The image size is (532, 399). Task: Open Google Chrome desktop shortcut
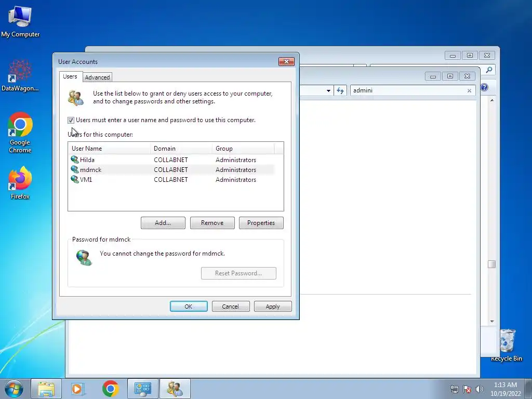20,132
